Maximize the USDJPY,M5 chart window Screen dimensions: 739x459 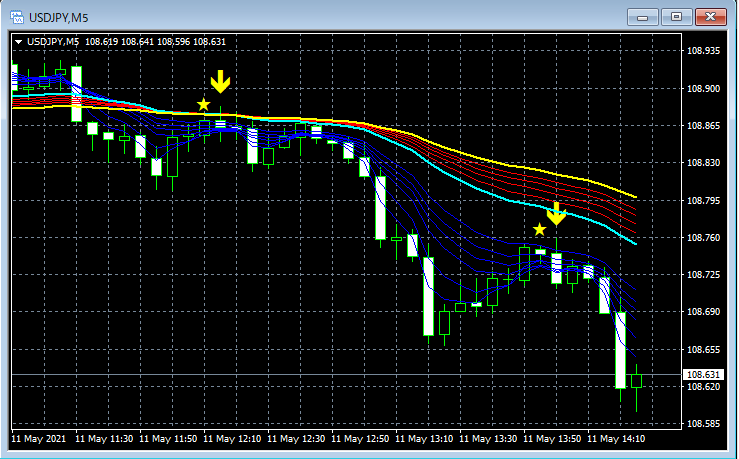[x=676, y=17]
